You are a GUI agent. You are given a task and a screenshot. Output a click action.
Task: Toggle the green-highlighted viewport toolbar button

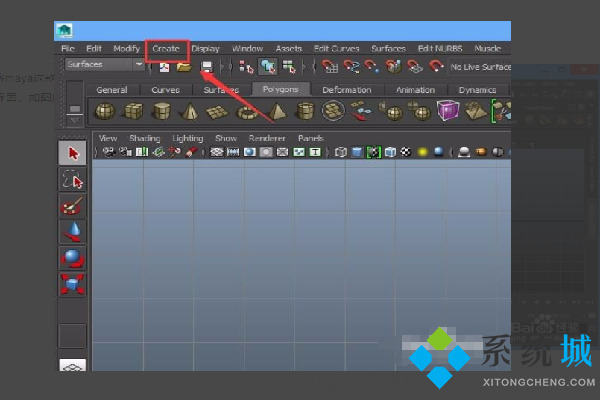coord(374,152)
